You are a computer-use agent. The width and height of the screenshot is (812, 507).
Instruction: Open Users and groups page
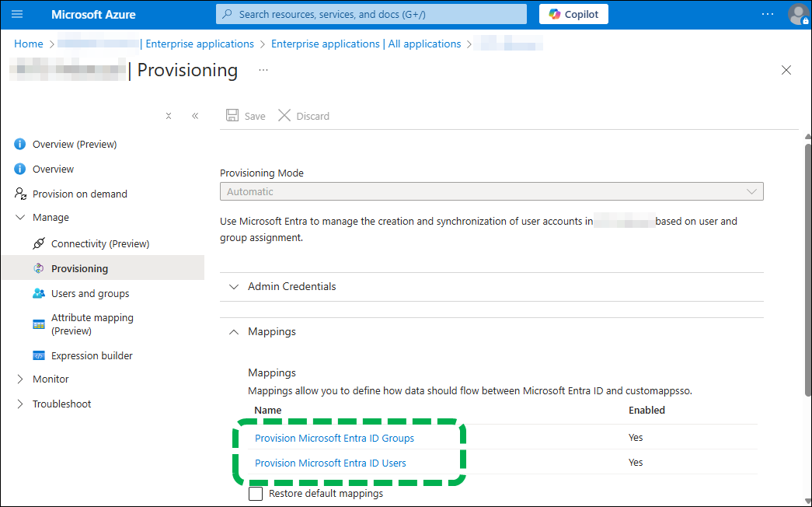click(x=90, y=293)
